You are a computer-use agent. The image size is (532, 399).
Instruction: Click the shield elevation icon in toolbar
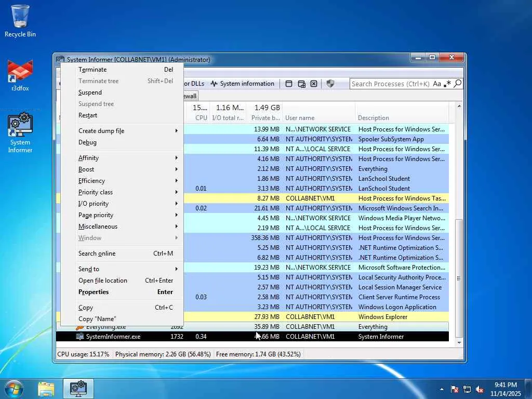pyautogui.click(x=330, y=84)
